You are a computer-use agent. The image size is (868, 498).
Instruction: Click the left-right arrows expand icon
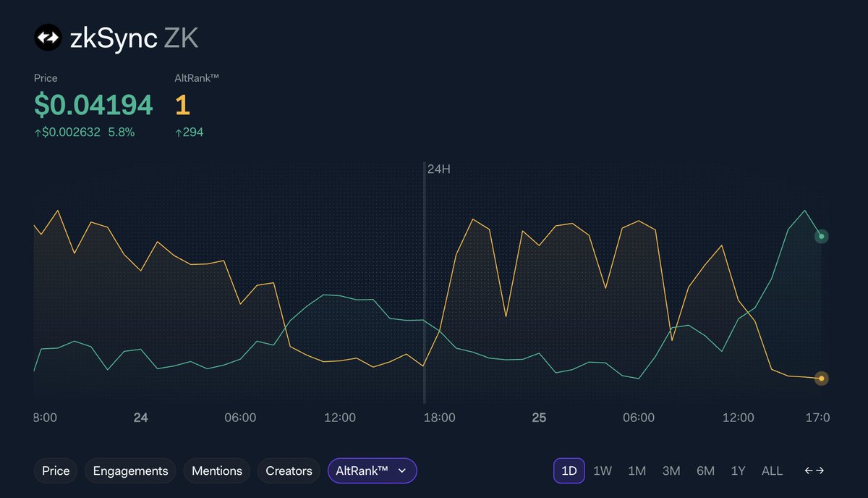point(814,470)
